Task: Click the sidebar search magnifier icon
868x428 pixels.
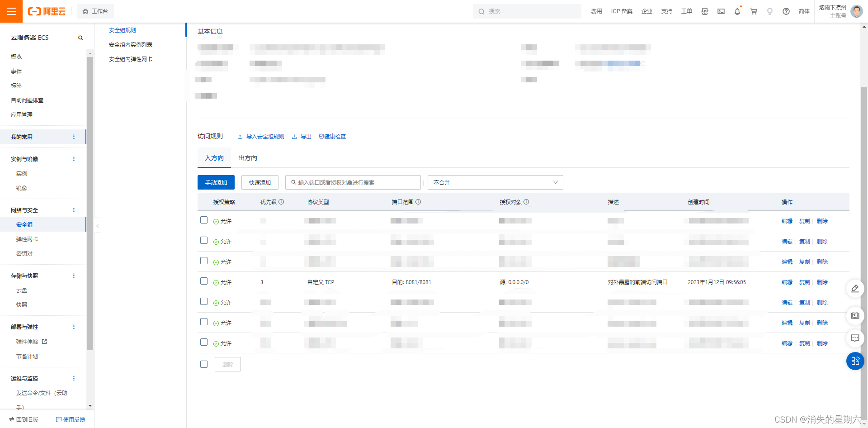Action: [x=80, y=38]
